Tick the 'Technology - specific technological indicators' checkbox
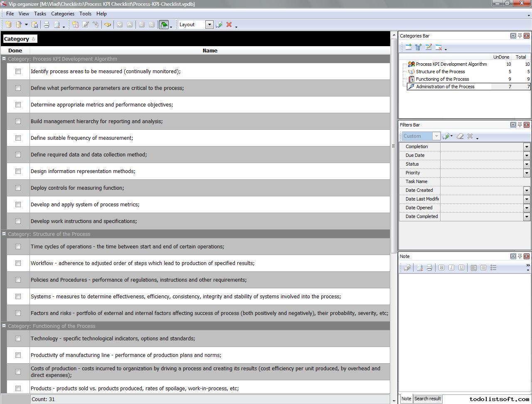 coord(18,339)
